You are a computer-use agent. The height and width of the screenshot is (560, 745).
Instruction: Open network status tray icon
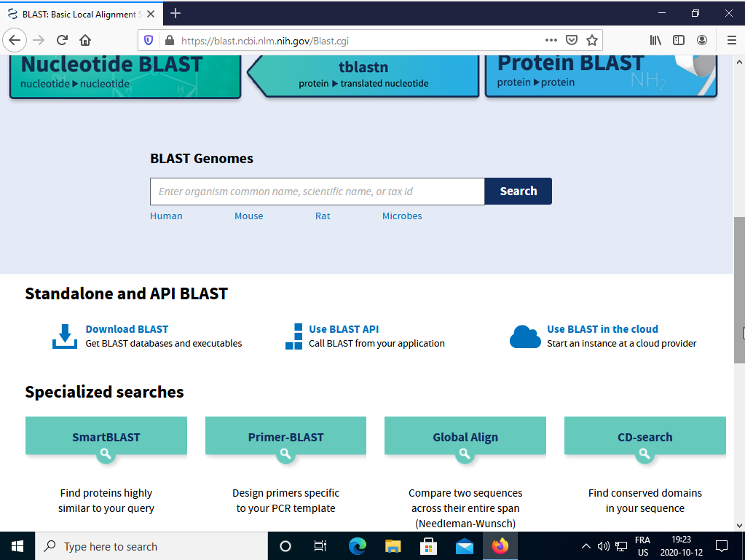pyautogui.click(x=621, y=546)
